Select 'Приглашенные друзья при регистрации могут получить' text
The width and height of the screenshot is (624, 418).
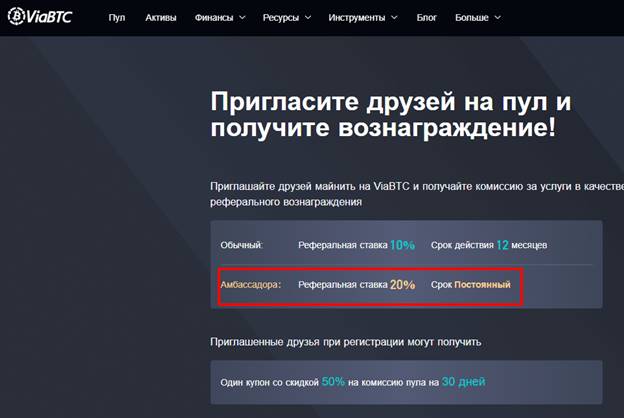coord(346,342)
